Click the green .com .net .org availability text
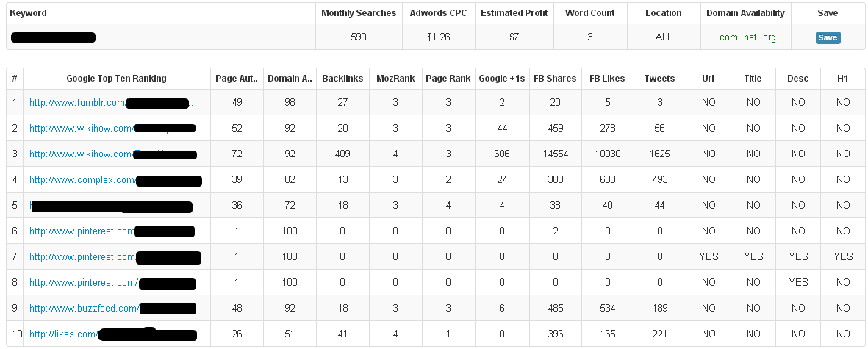The image size is (868, 349). [746, 37]
